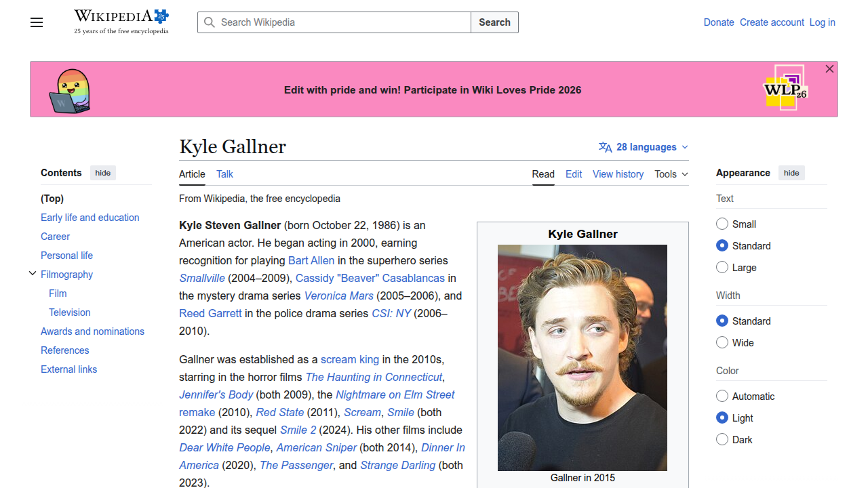Select the Read tab
Viewport: 868px width, 488px height.
[x=543, y=174]
